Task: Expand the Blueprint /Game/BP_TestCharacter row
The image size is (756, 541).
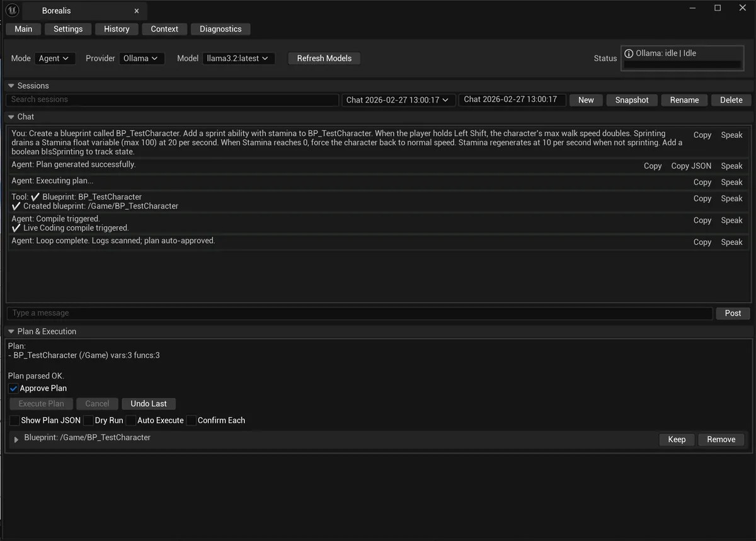Action: click(16, 440)
